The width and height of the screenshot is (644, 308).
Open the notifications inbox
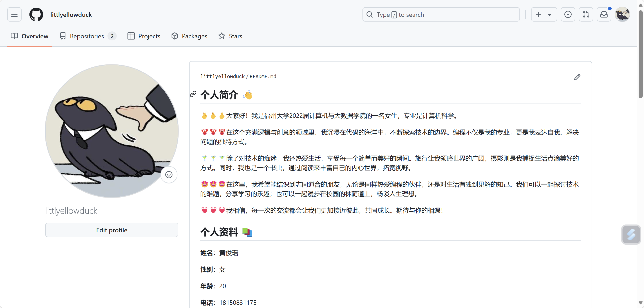click(x=604, y=14)
